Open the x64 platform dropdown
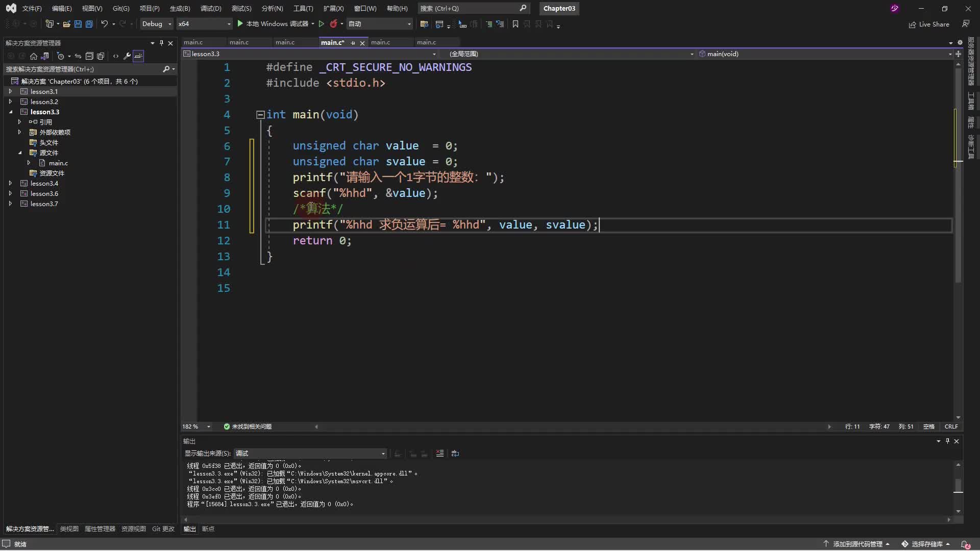The width and height of the screenshot is (980, 551). point(204,24)
